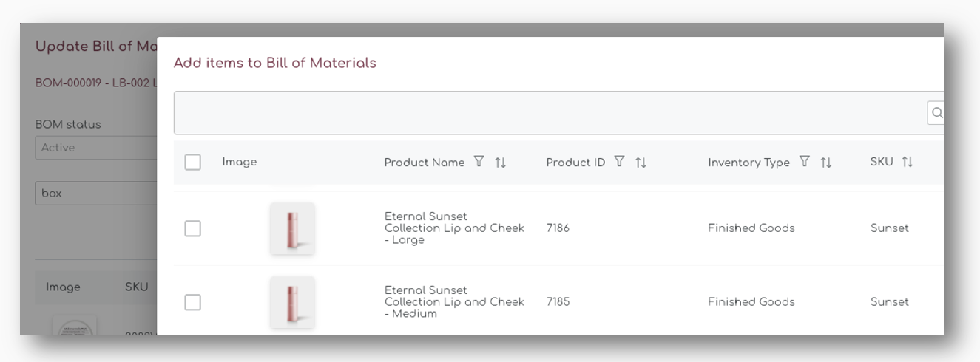Sort the SKU column
This screenshot has width=980, height=362.
pos(908,162)
